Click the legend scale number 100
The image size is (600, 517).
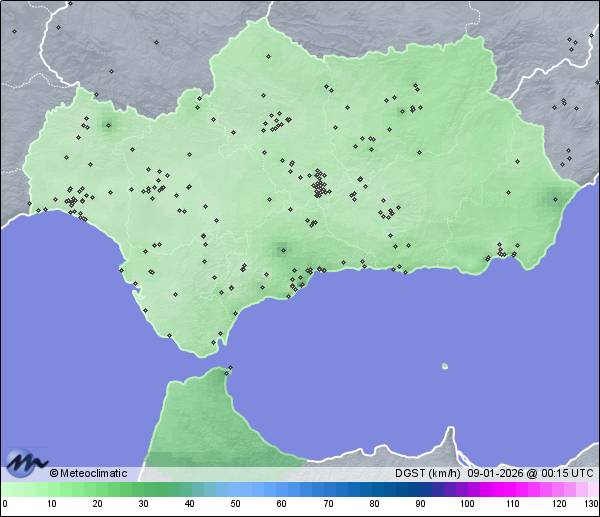coord(466,504)
